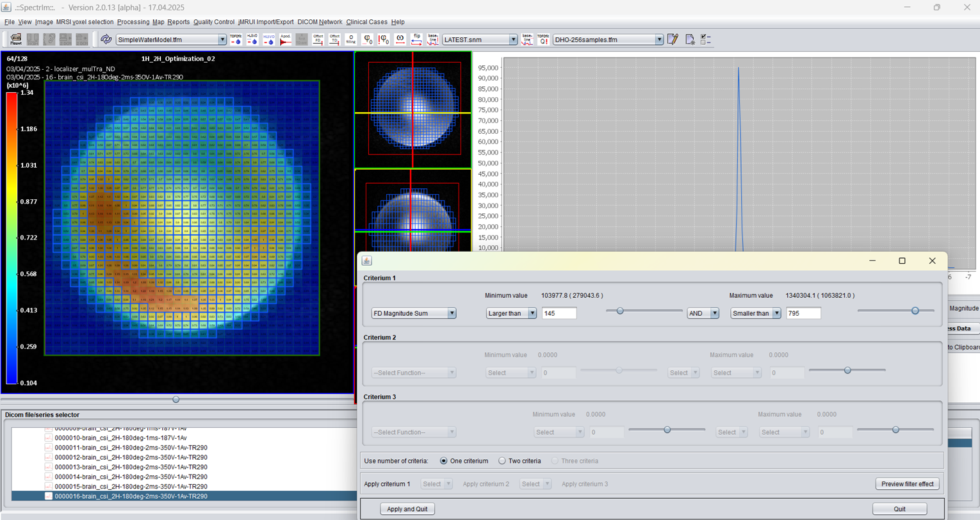Click the Preview filter effect button
Image resolution: width=980 pixels, height=520 pixels.
point(907,484)
